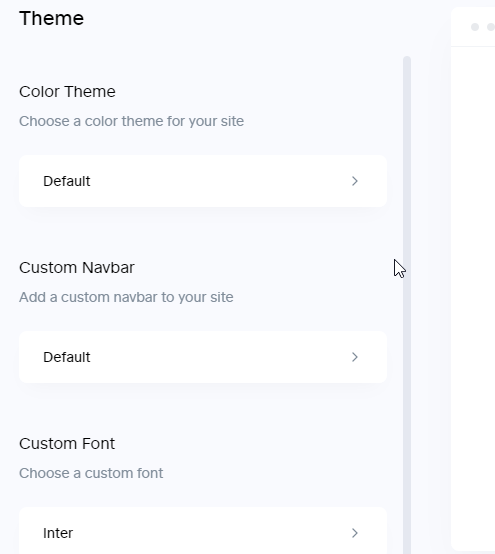Click the Color Theme section title
This screenshot has height=554, width=495.
(67, 92)
